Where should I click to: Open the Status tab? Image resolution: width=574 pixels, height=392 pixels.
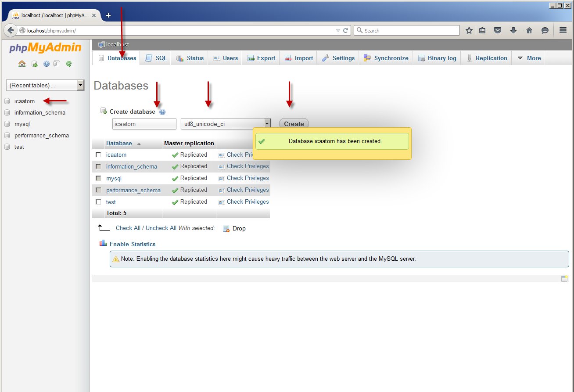click(190, 58)
